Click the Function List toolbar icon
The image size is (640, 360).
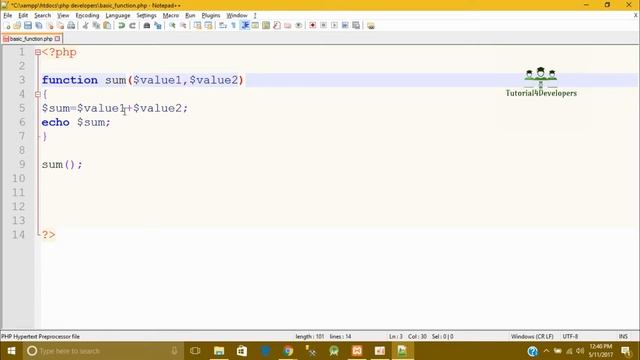point(277,26)
